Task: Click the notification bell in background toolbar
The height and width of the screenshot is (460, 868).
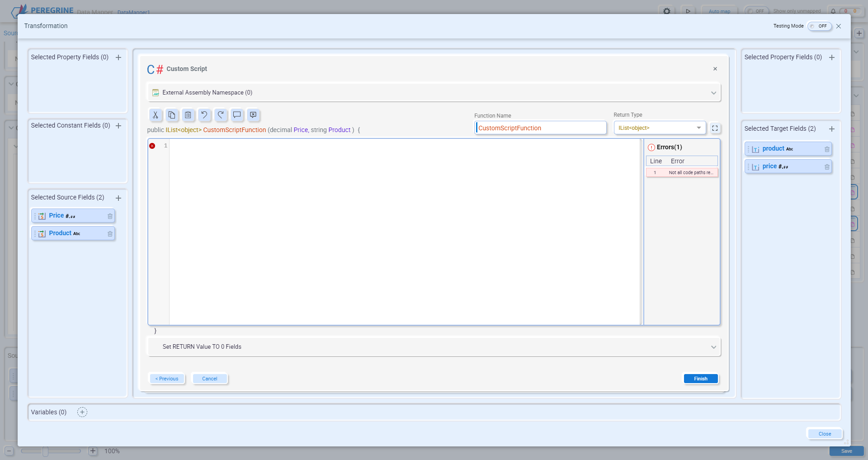Action: click(833, 11)
